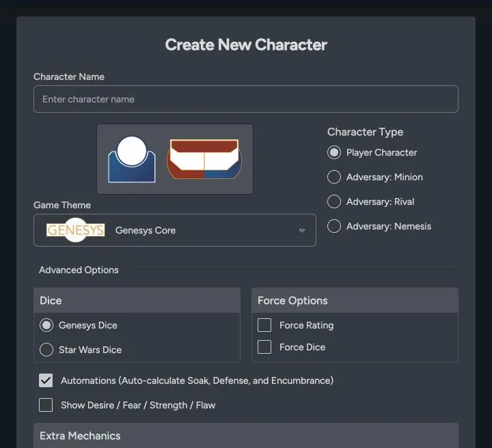This screenshot has height=448, width=492.
Task: Click the Force Options panel header
Action: click(355, 300)
